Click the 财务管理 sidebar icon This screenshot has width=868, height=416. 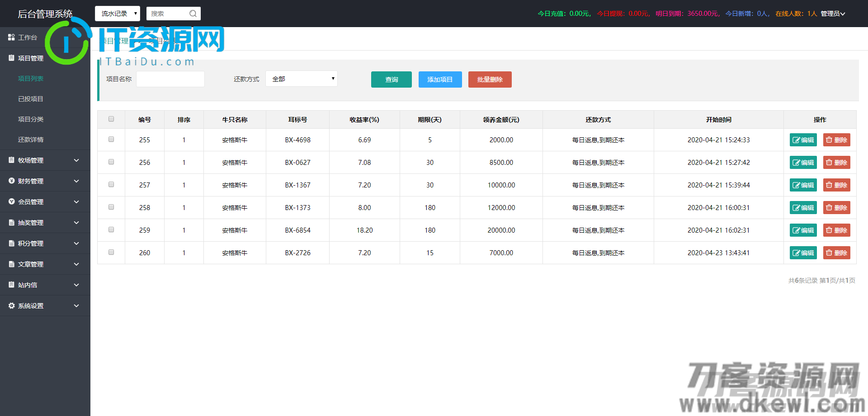(x=12, y=181)
